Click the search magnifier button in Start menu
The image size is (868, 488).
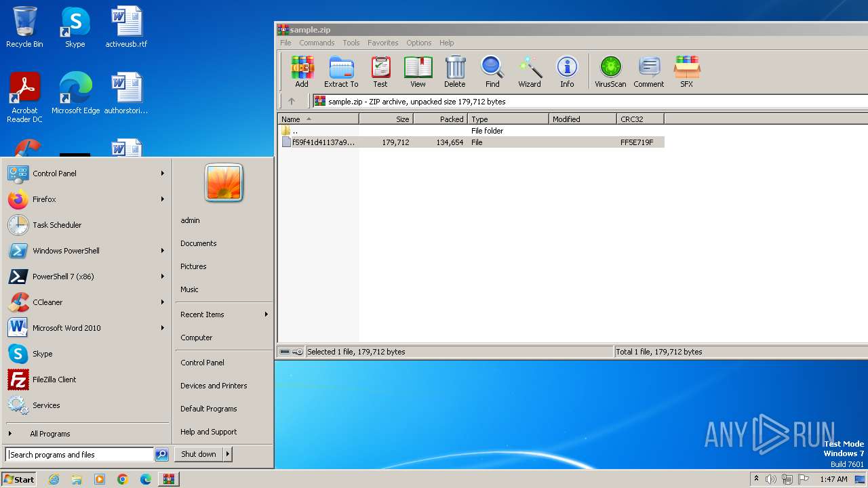pos(161,455)
